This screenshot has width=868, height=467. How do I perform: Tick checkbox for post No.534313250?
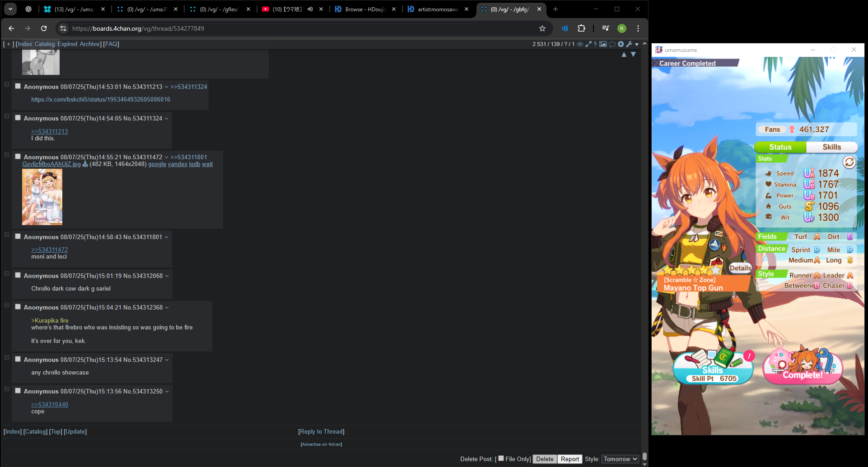(18, 391)
